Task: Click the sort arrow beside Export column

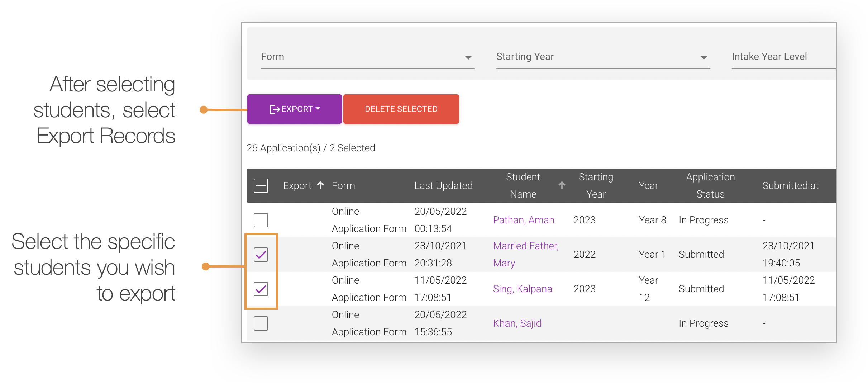Action: [320, 185]
